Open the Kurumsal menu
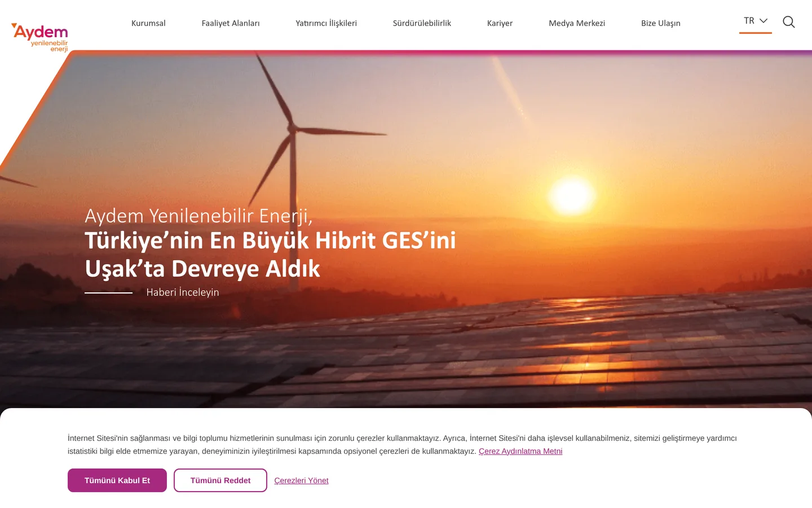This screenshot has height=508, width=812. 148,23
